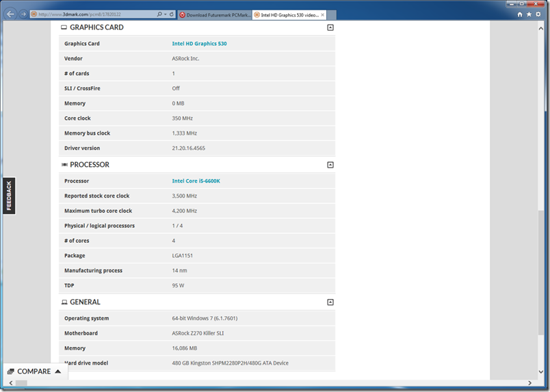Open Favorites via the star icon
550x392 pixels.
(529, 14)
